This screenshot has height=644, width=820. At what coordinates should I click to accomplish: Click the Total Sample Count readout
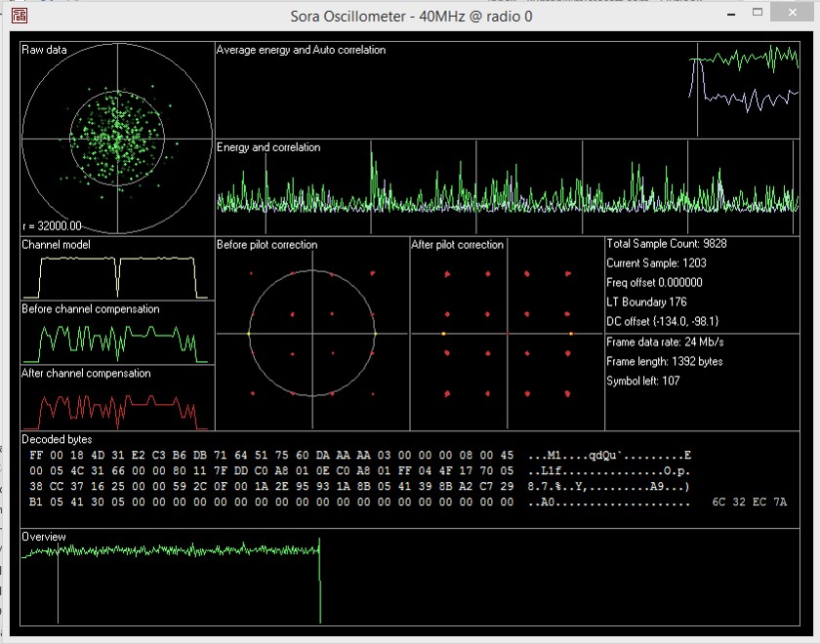tap(667, 244)
